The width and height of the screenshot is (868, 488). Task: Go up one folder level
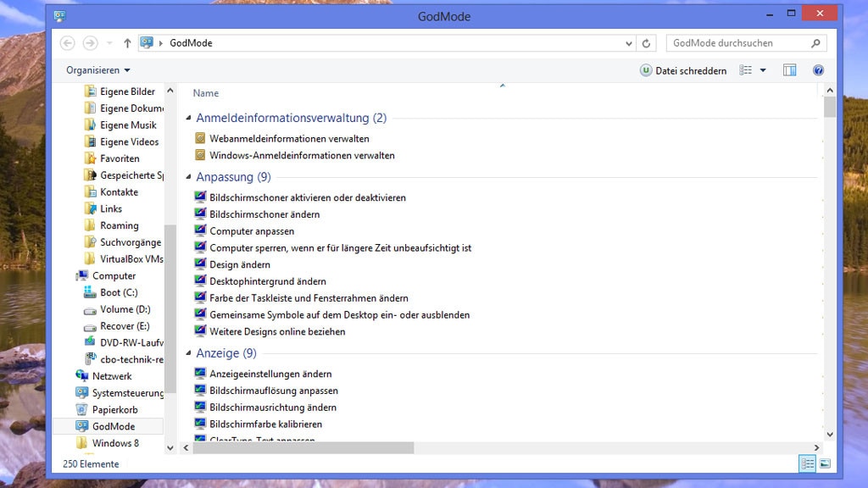click(x=127, y=42)
